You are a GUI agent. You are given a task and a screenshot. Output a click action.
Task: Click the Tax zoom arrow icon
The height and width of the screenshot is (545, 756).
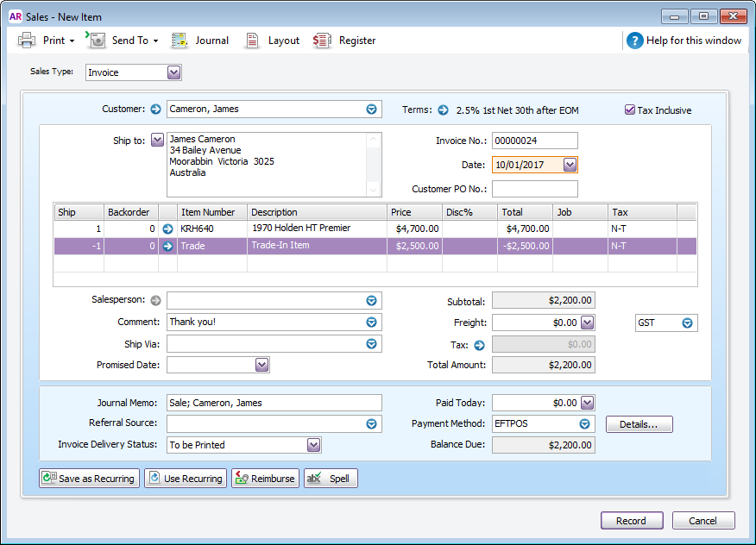coord(480,345)
